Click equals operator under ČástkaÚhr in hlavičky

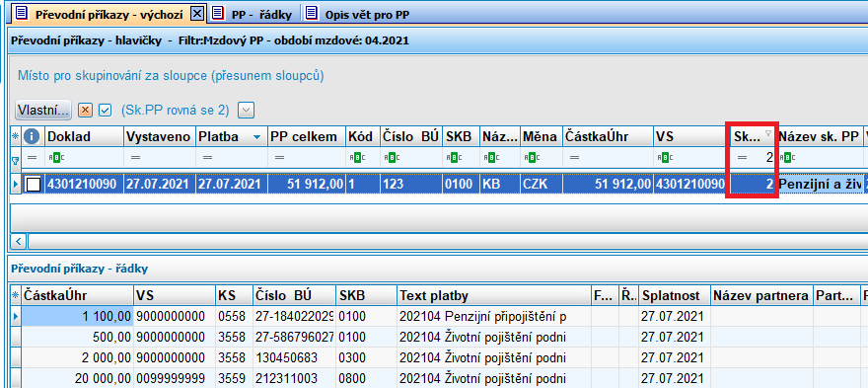point(574,158)
